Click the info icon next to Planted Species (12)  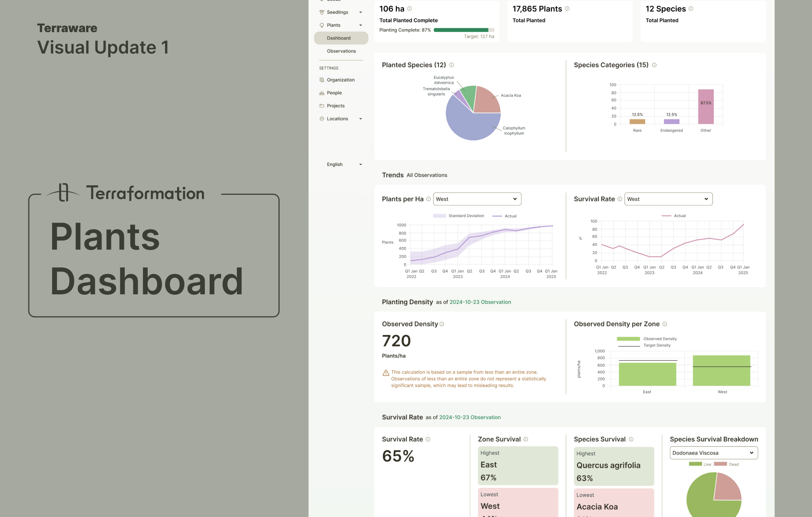(452, 65)
